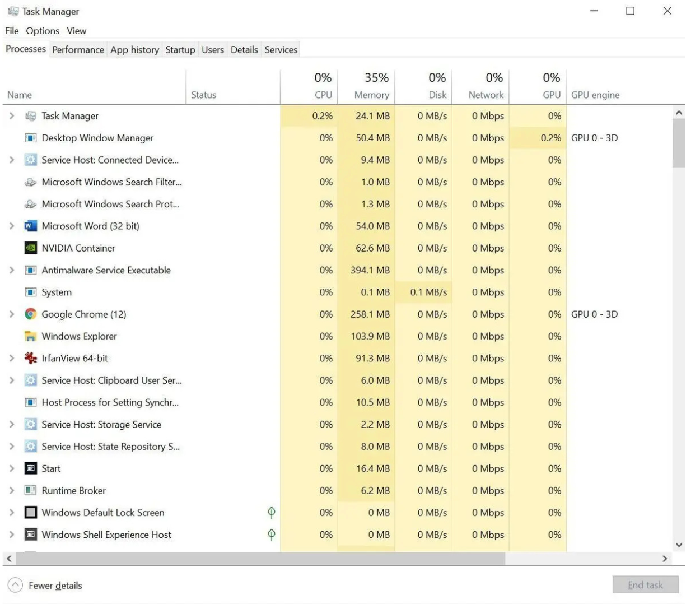The height and width of the screenshot is (604, 700).
Task: Click the suspended leaf icon for Windows Shell Experience Host
Action: click(272, 535)
